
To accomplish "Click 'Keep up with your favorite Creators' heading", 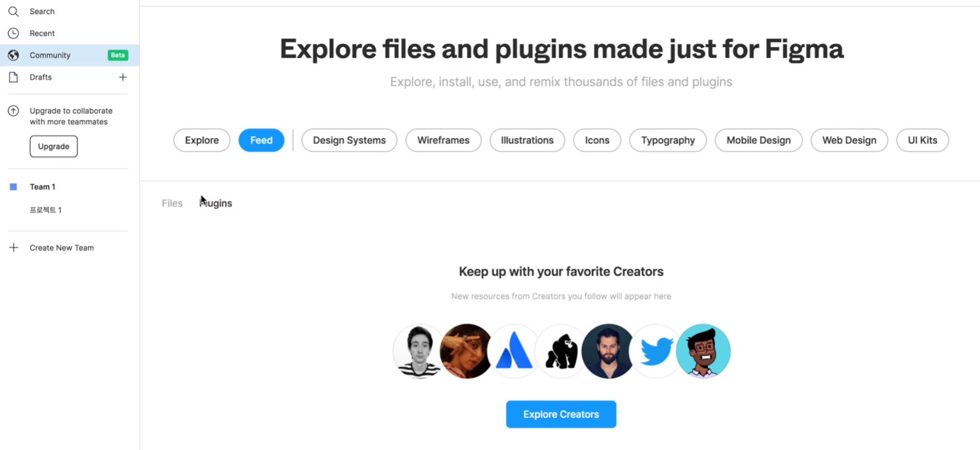I will 561,272.
